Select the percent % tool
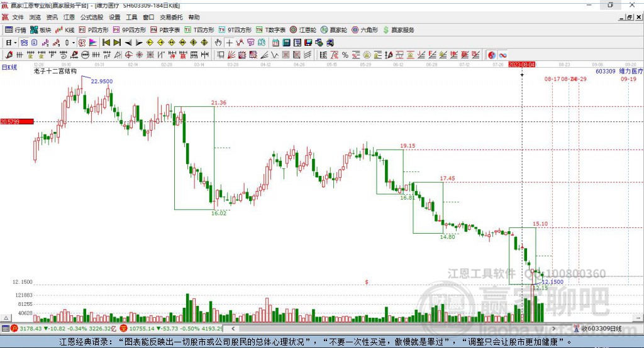644x348 pixels. 345,55
